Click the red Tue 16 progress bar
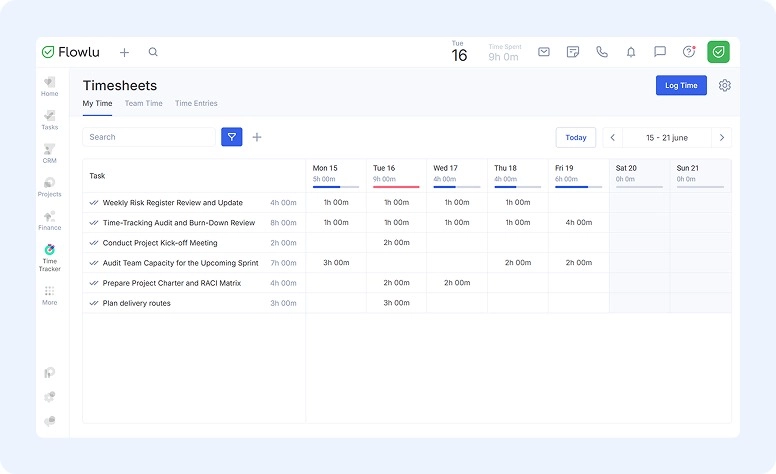The image size is (776, 474). pyautogui.click(x=396, y=187)
